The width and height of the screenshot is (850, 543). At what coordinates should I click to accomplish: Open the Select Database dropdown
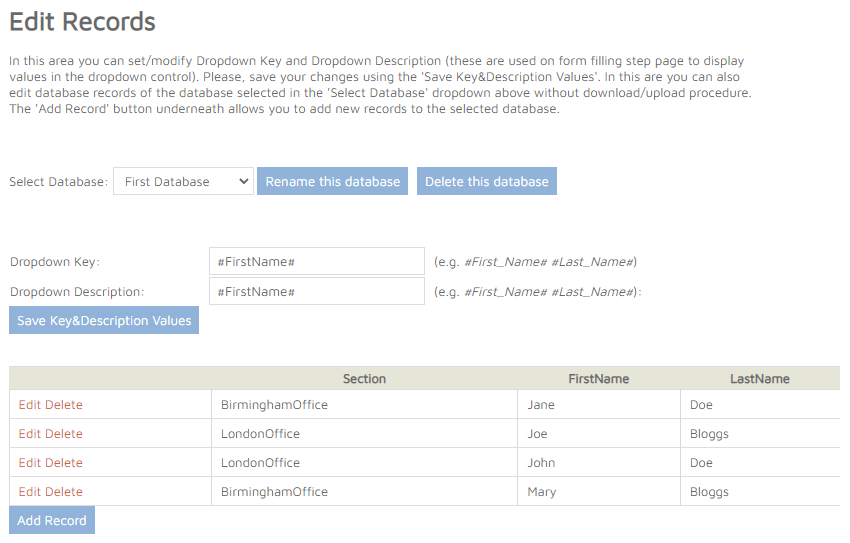(x=183, y=181)
